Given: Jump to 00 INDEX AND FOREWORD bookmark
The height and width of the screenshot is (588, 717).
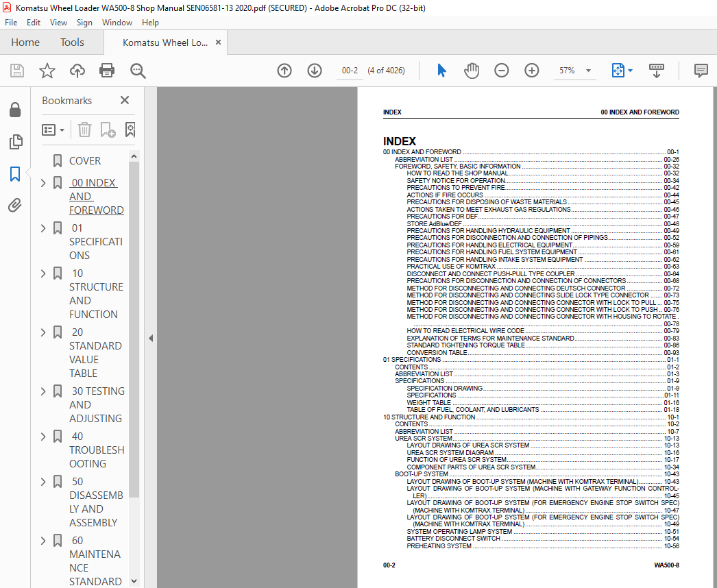Looking at the screenshot, I should (97, 197).
